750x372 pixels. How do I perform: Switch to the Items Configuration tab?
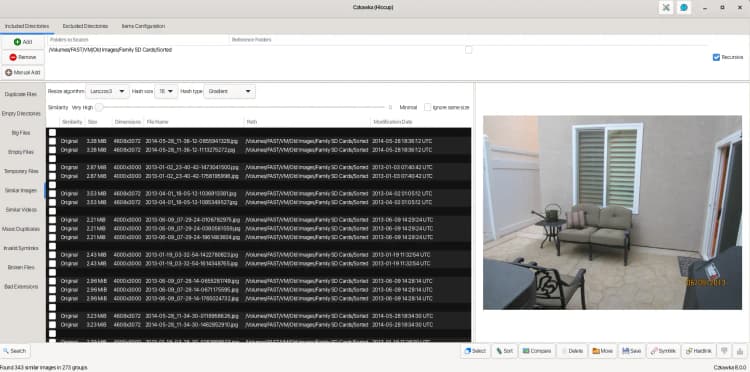pos(143,26)
